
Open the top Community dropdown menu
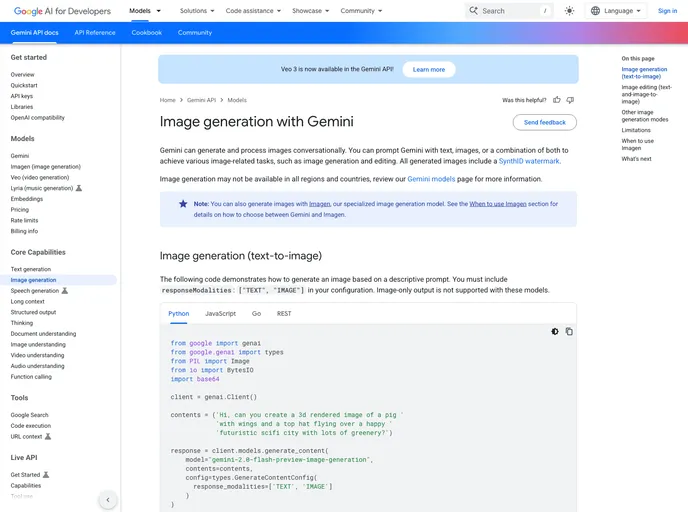coord(361,11)
